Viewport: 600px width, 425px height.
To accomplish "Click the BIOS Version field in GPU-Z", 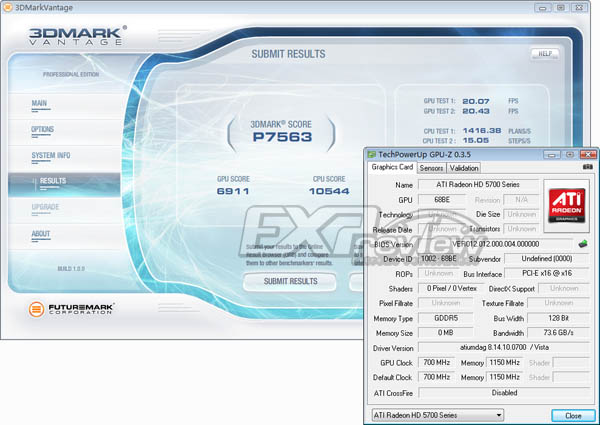I will point(496,244).
